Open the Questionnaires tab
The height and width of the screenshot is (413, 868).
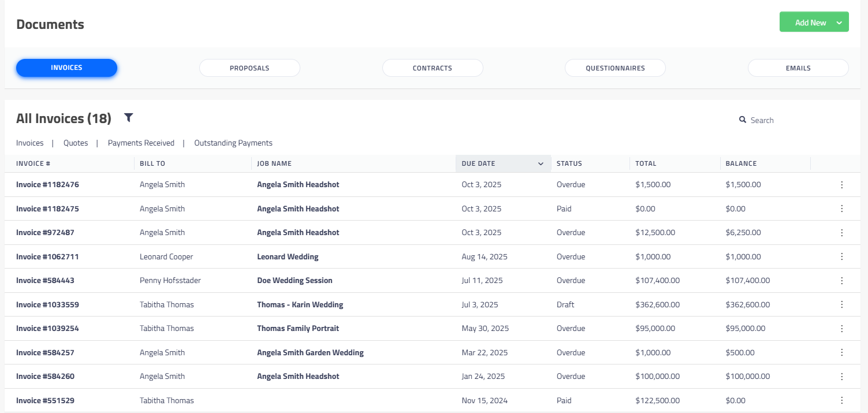[615, 68]
